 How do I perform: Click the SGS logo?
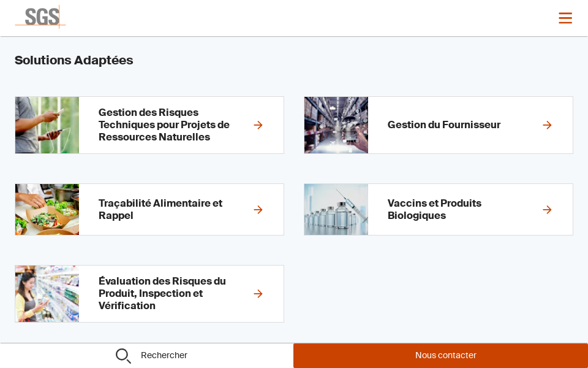(41, 17)
